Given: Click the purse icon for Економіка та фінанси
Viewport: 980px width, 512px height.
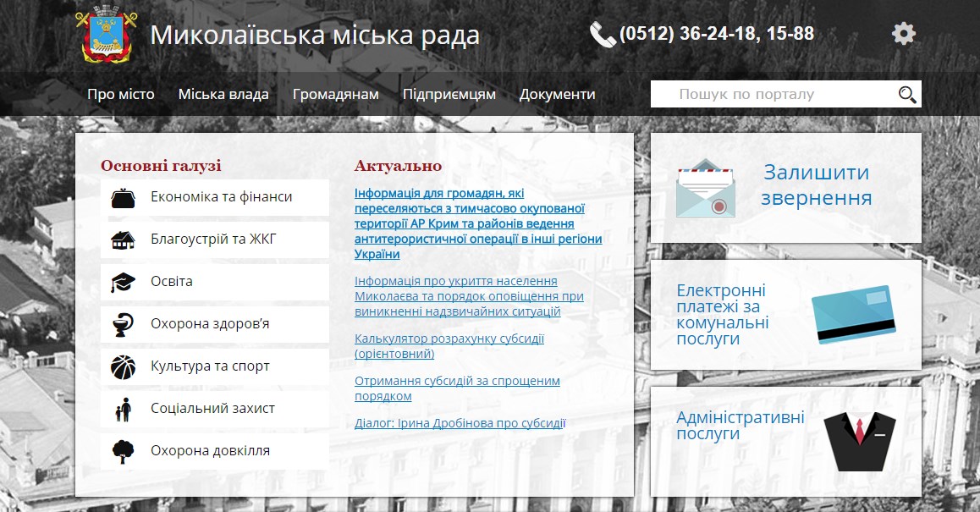Looking at the screenshot, I should (124, 197).
